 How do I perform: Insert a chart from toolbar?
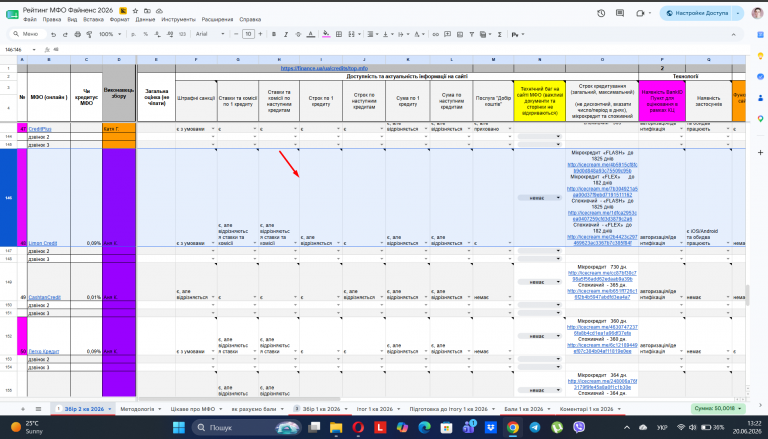pos(459,34)
